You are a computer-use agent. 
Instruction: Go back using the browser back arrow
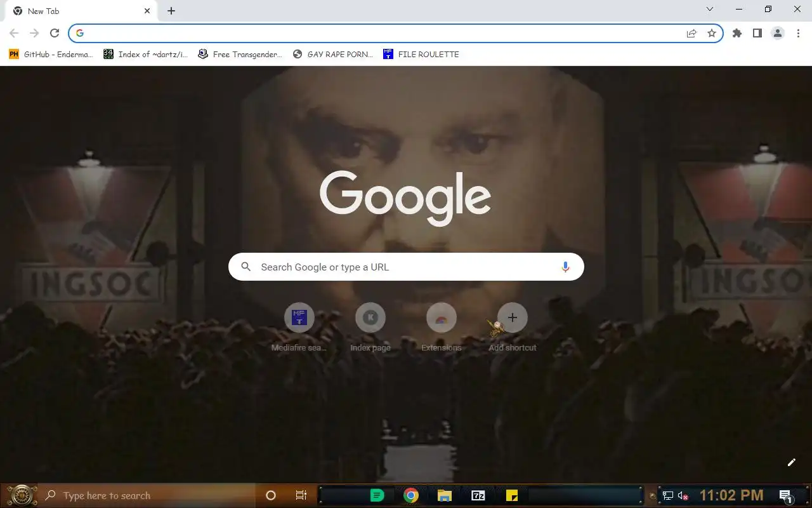14,33
